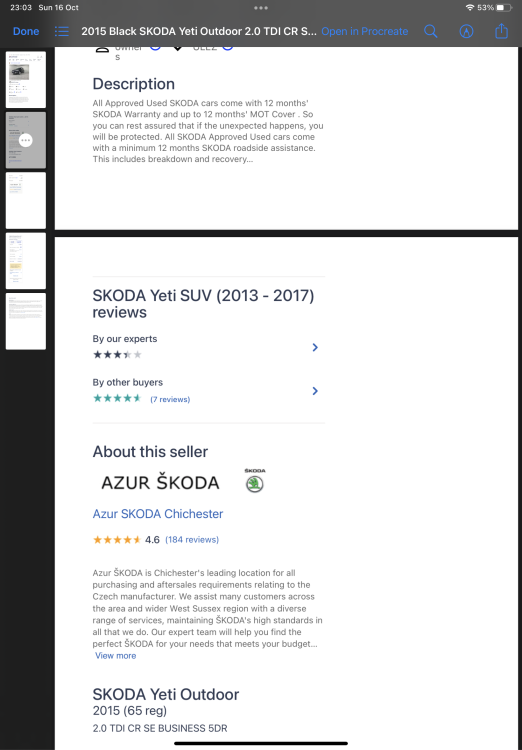
Task: Open the search magnifier icon
Action: click(x=431, y=32)
